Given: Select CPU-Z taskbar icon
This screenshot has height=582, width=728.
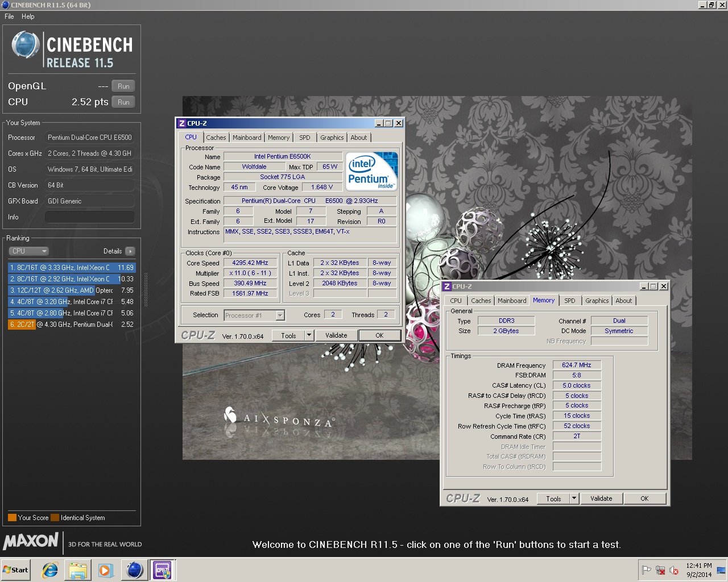Looking at the screenshot, I should coord(162,570).
